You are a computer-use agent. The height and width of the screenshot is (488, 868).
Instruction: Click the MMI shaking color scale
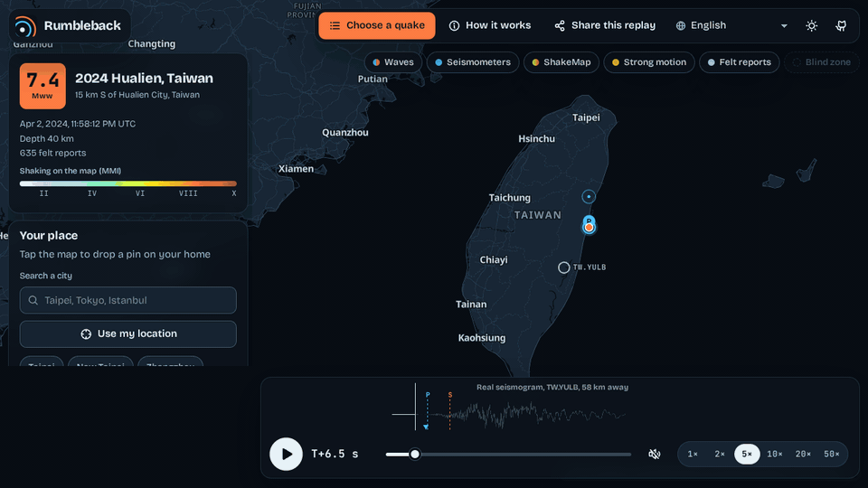pyautogui.click(x=127, y=183)
